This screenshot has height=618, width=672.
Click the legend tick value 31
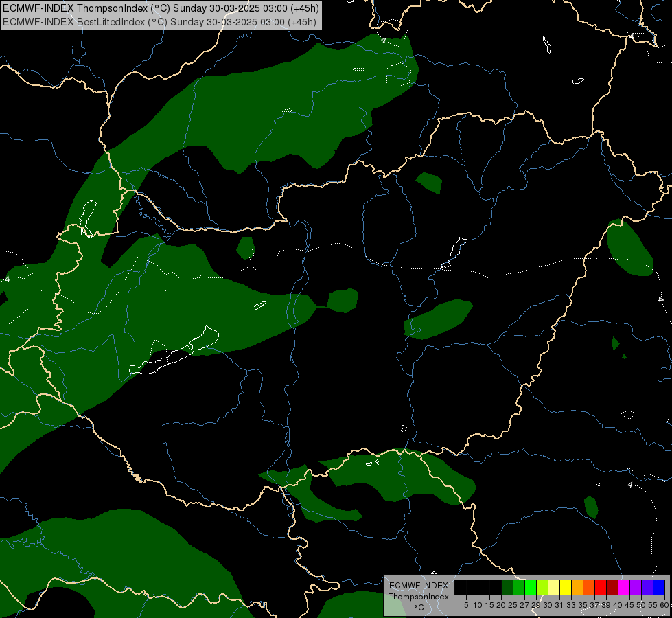coord(559,605)
